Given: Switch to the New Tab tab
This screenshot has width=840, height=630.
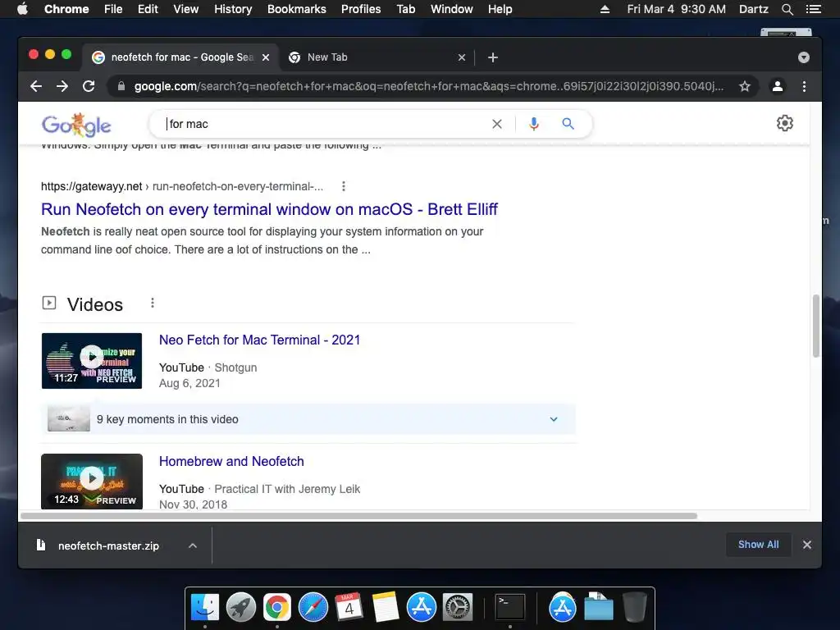Looking at the screenshot, I should click(370, 57).
